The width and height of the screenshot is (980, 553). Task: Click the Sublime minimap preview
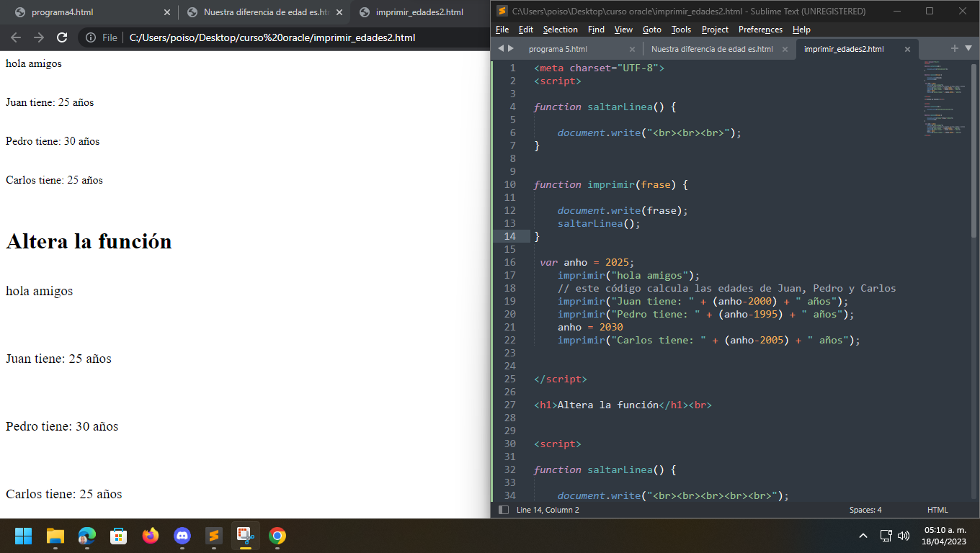(944, 98)
